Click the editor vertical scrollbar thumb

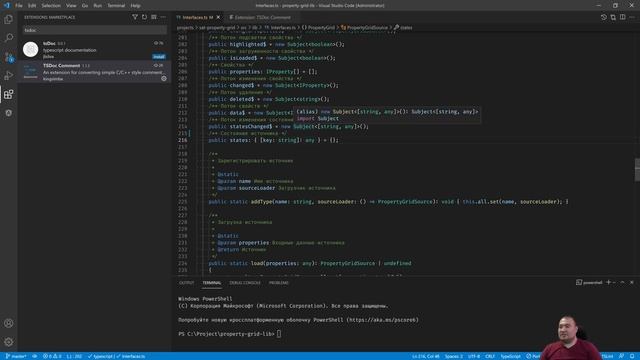[x=637, y=169]
